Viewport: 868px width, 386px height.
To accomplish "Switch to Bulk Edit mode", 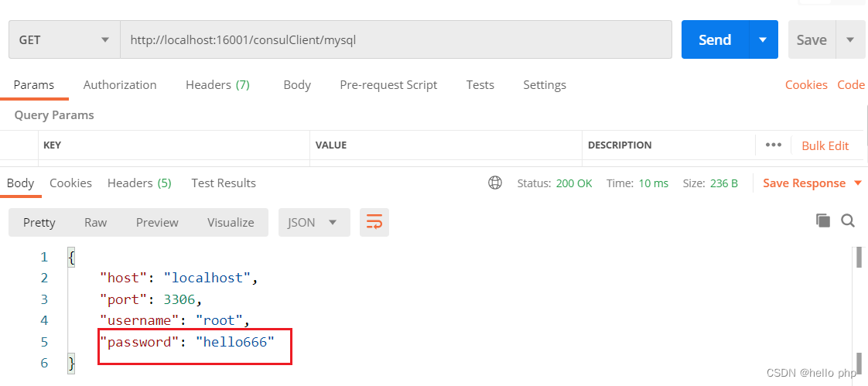I will tap(825, 145).
